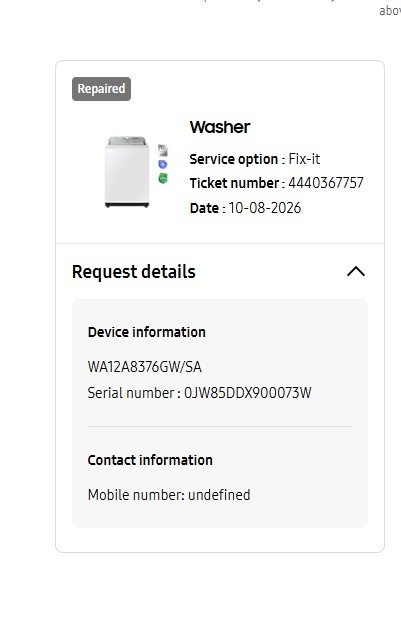The height and width of the screenshot is (639, 401).
Task: Click the Mobile number undefined text
Action: coord(169,495)
